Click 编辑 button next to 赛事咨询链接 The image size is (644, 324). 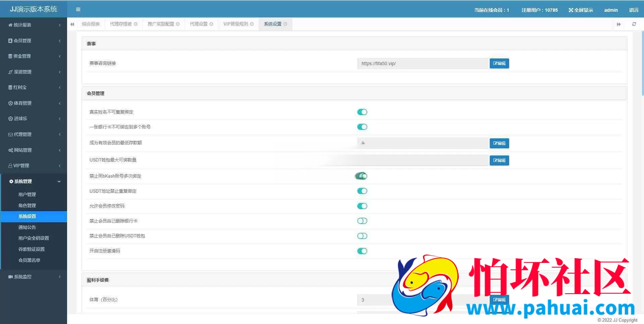coord(499,63)
